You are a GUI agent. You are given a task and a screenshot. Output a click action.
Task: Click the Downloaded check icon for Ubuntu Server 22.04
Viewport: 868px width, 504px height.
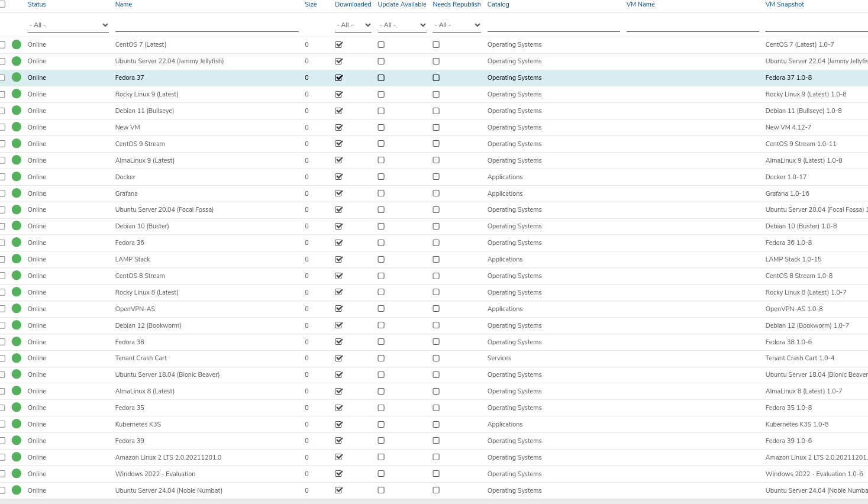point(339,61)
